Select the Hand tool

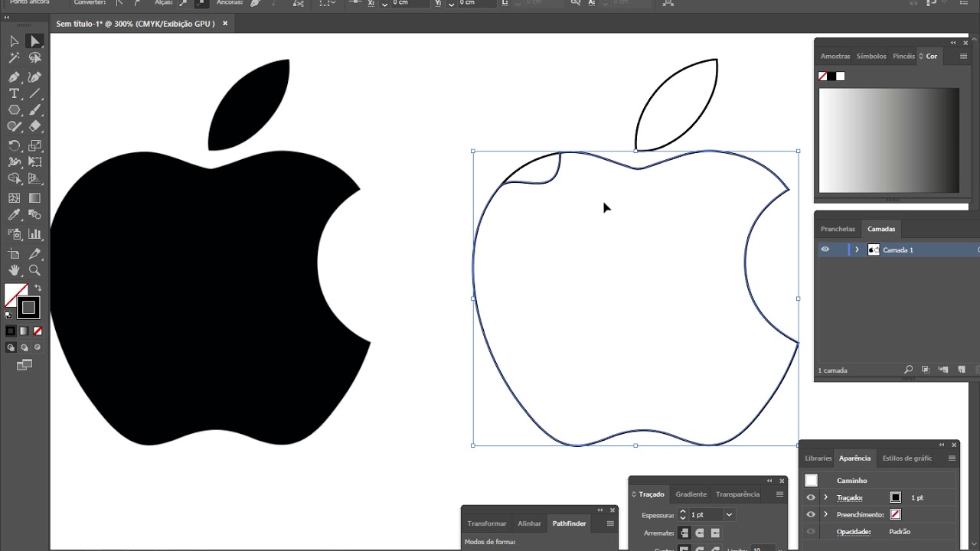tap(14, 270)
